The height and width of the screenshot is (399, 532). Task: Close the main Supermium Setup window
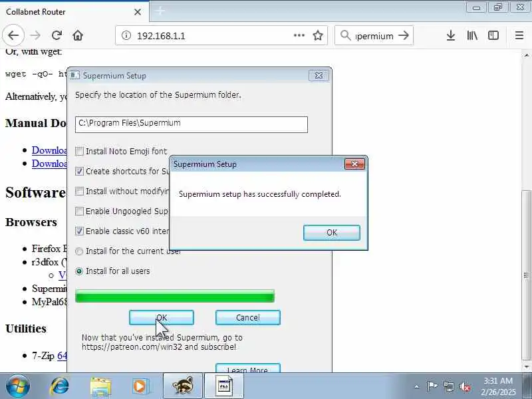[x=319, y=75]
